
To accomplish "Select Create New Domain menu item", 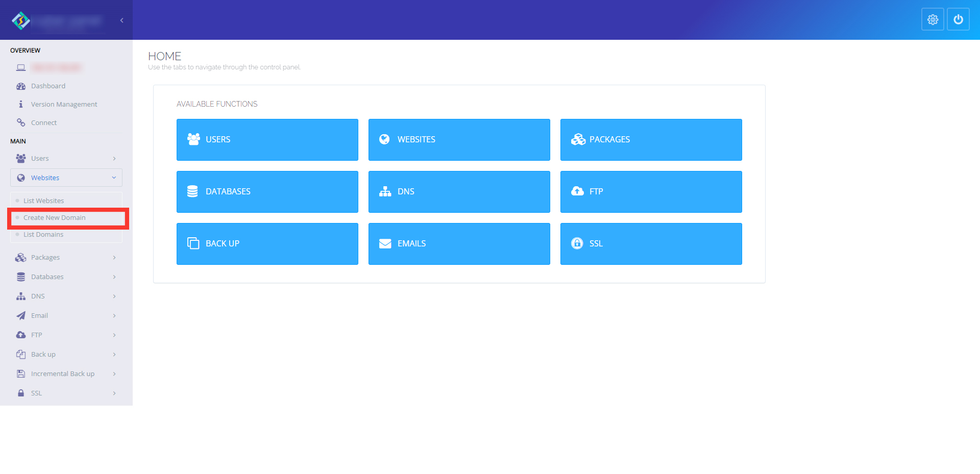I will [55, 218].
